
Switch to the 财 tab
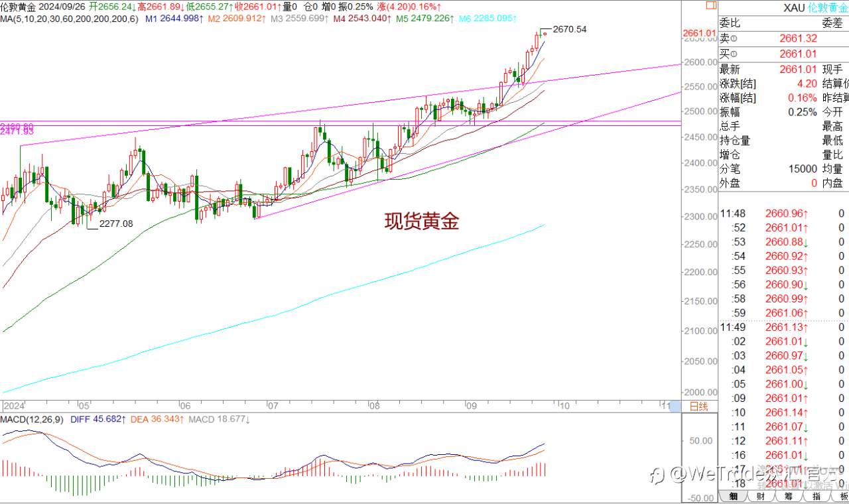click(x=761, y=497)
